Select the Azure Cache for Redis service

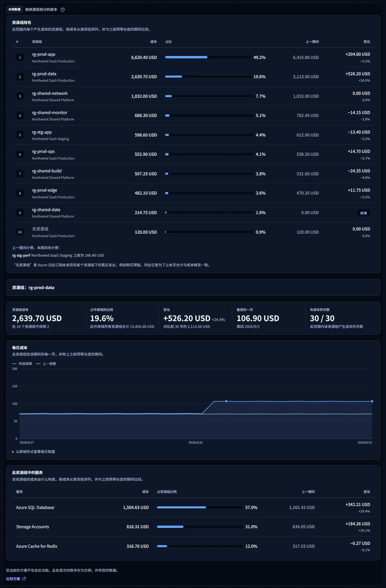tap(193, 546)
